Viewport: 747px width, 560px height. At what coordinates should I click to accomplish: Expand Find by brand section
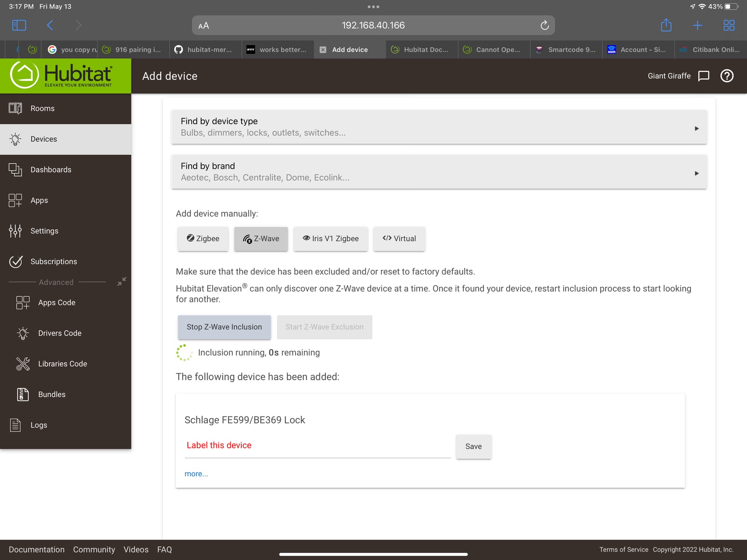coord(439,172)
